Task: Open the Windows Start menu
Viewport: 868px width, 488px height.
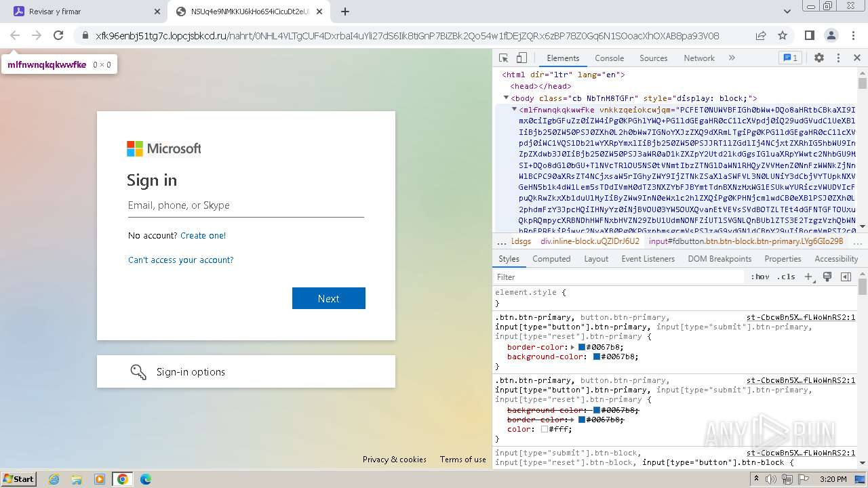Action: (19, 479)
